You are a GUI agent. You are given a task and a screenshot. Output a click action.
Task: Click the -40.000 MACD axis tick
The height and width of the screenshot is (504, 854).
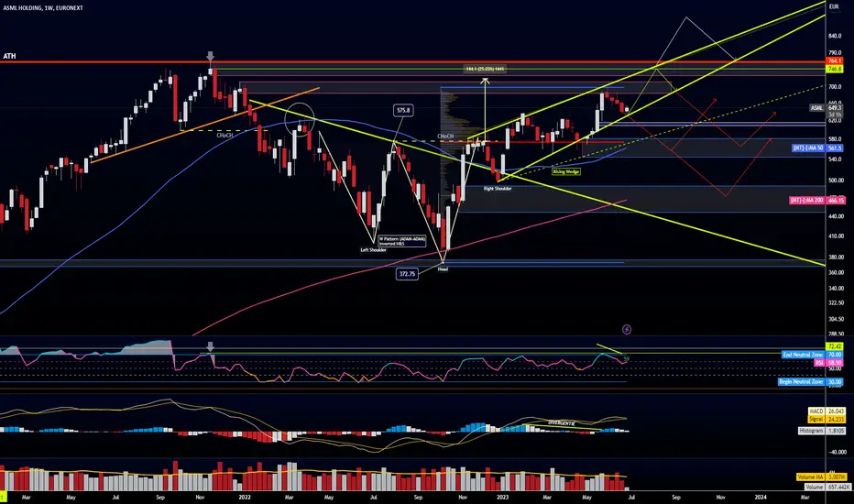[x=838, y=452]
